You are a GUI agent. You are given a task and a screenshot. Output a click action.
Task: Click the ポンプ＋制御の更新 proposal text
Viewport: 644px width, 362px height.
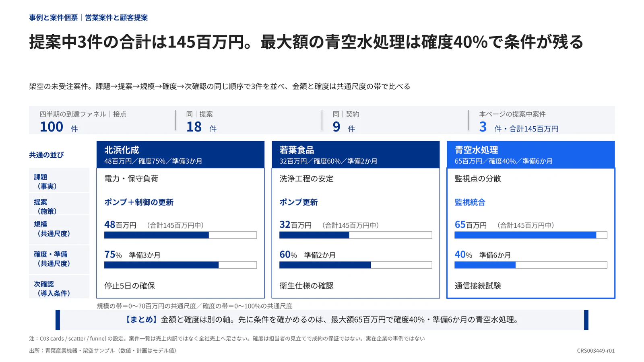coord(139,202)
